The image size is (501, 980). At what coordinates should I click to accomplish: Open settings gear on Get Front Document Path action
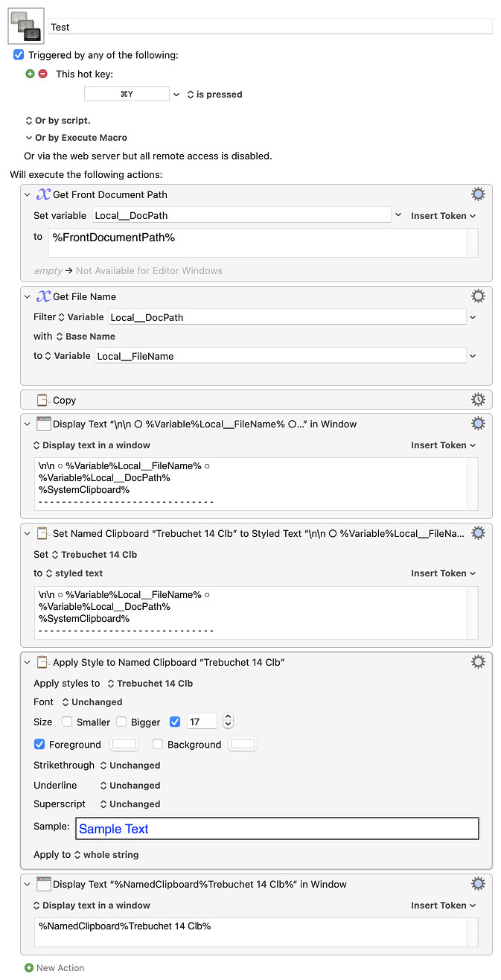478,194
